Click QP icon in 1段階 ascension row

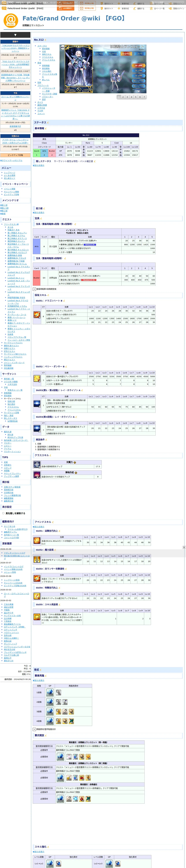[50, 692]
